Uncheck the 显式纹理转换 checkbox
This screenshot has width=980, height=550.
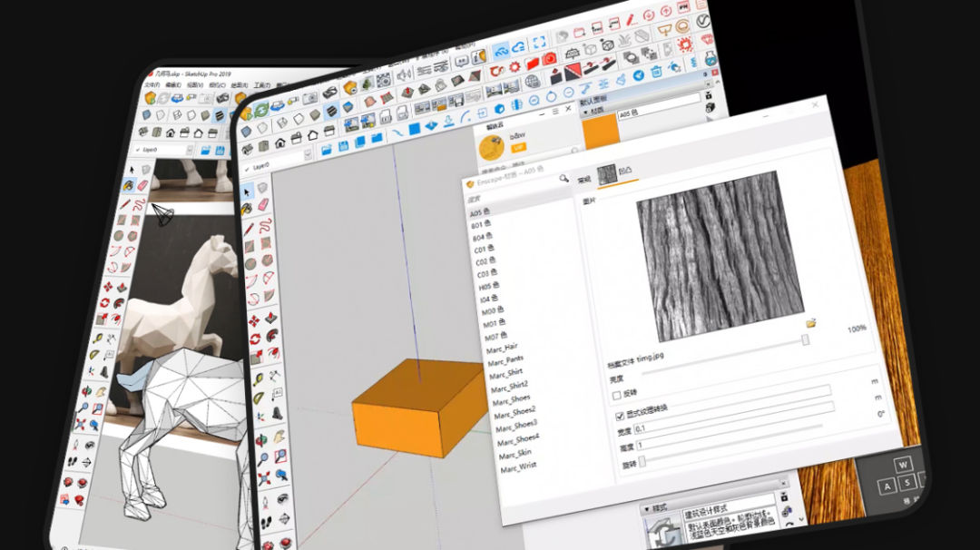620,417
